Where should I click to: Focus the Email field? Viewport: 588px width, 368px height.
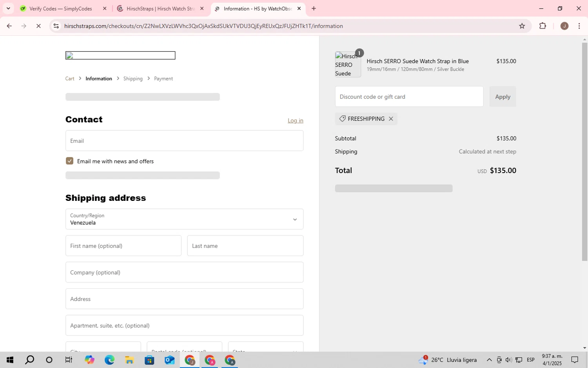(184, 141)
